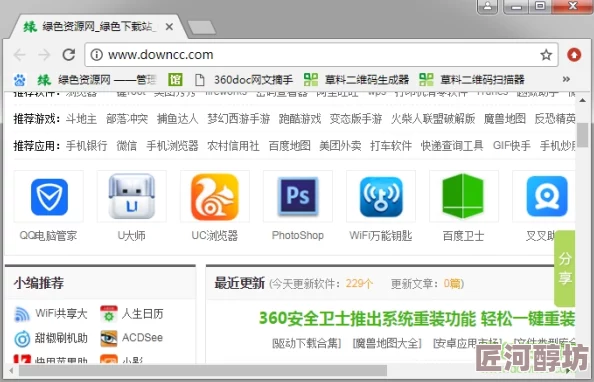Click the 人生日历 calendar icon
Screen dimensions: 594x382
pos(109,314)
